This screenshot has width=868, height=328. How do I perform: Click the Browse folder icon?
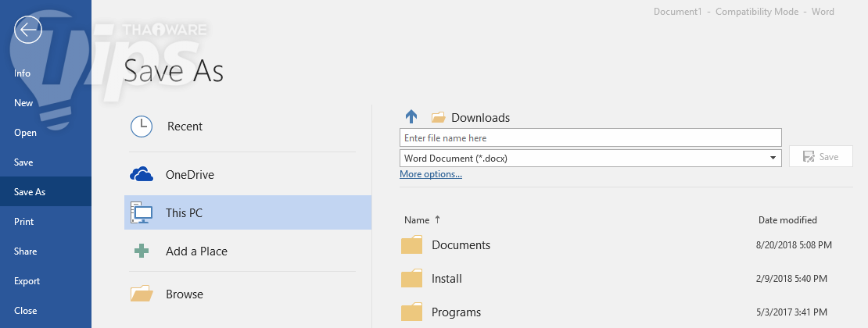click(141, 294)
